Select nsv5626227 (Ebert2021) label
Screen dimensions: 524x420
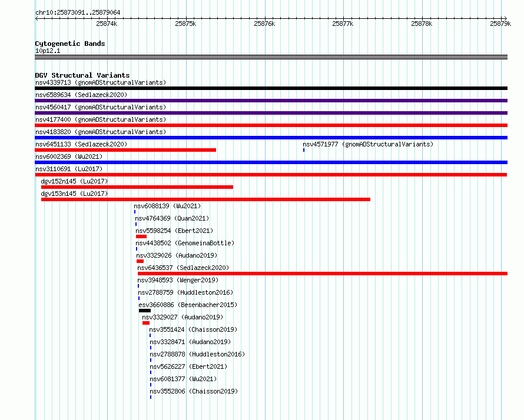tap(189, 366)
